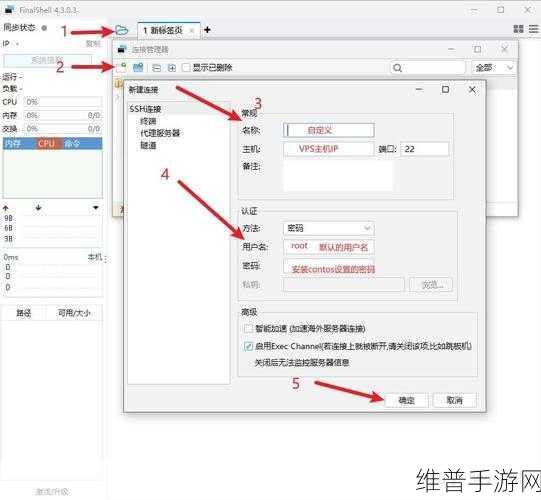The image size is (541, 500).
Task: Open the network interface dropdown arrow
Action: [96, 207]
